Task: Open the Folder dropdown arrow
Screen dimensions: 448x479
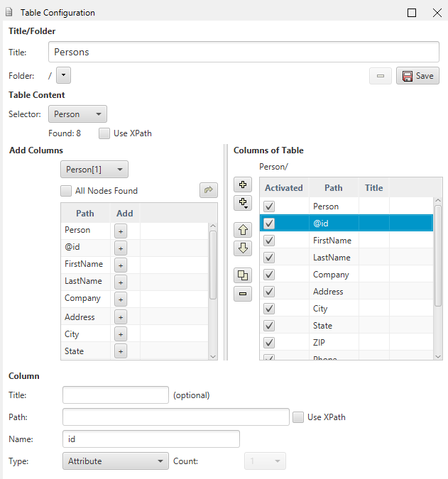Action: (63, 75)
